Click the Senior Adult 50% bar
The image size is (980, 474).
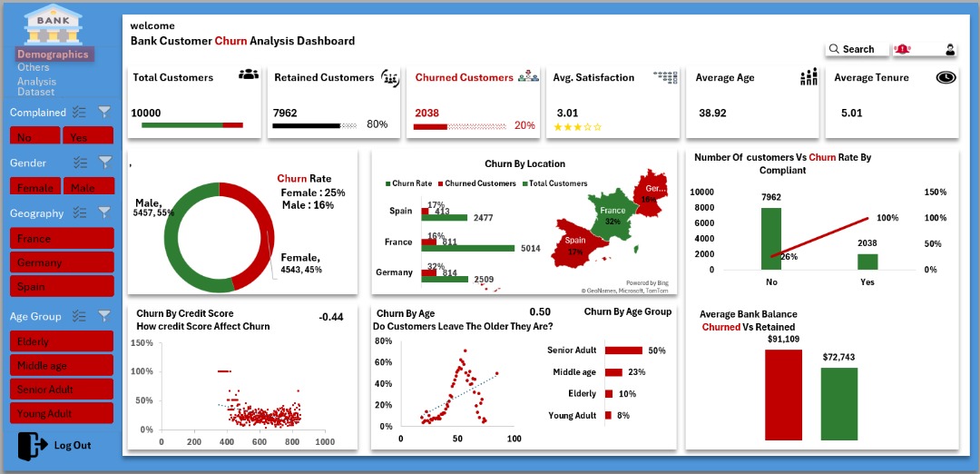point(623,351)
